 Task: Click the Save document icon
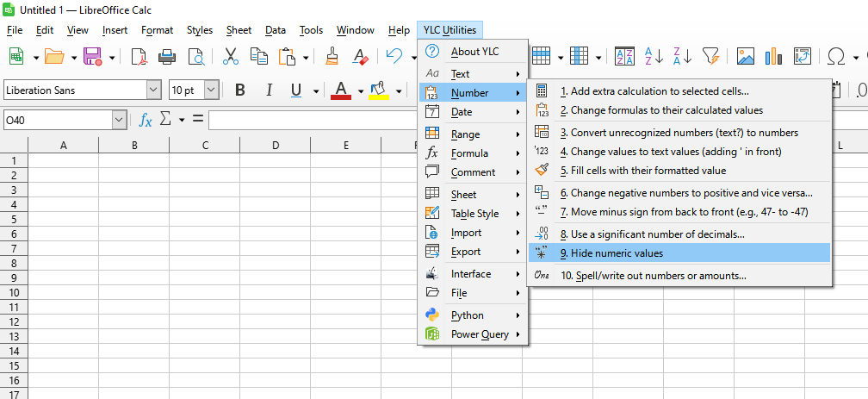91,57
